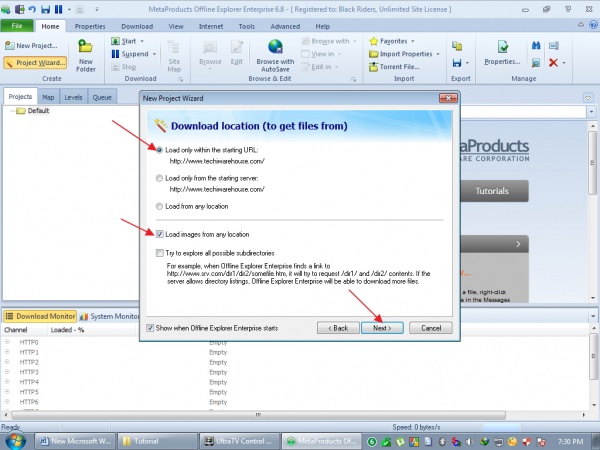Click the Favorites star icon

[374, 41]
